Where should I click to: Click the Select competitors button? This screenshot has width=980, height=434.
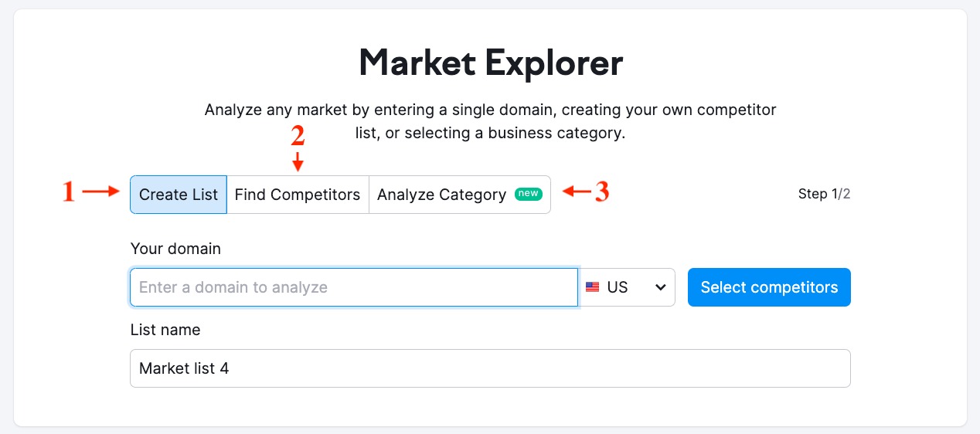pos(769,287)
